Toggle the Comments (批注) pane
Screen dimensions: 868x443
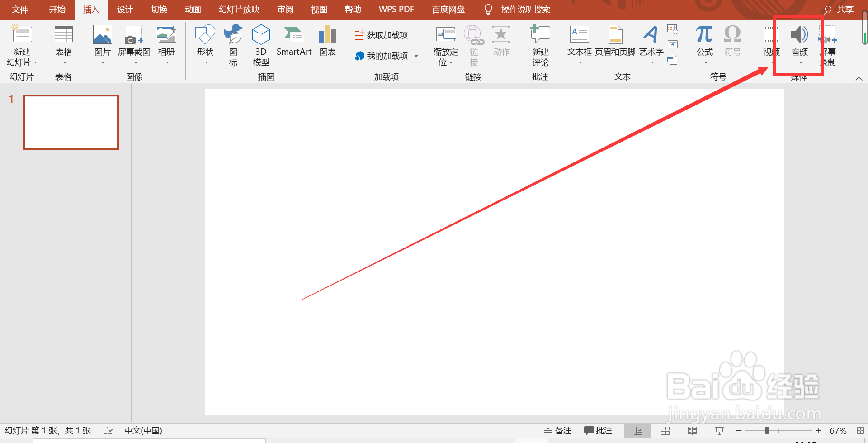598,431
